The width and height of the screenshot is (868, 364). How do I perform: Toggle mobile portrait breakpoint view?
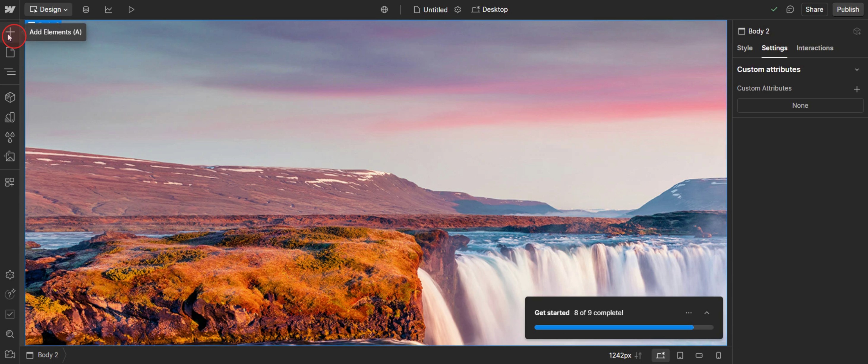(718, 355)
